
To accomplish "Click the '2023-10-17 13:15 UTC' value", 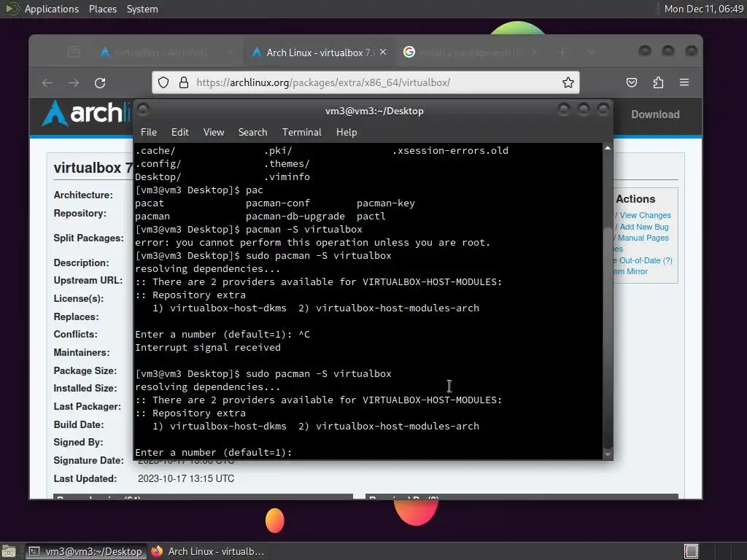I will coord(186,478).
